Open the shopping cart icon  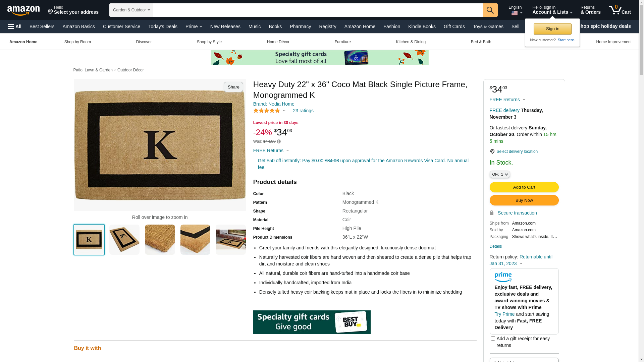click(620, 10)
